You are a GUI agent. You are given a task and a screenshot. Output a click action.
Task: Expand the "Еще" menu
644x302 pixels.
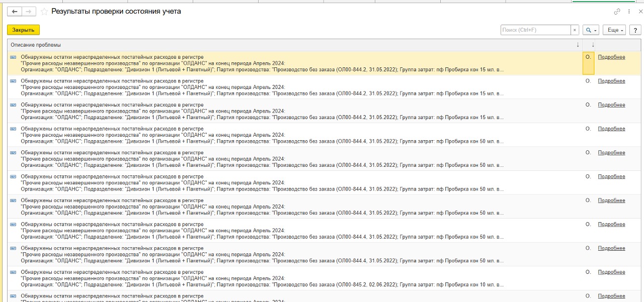615,30
